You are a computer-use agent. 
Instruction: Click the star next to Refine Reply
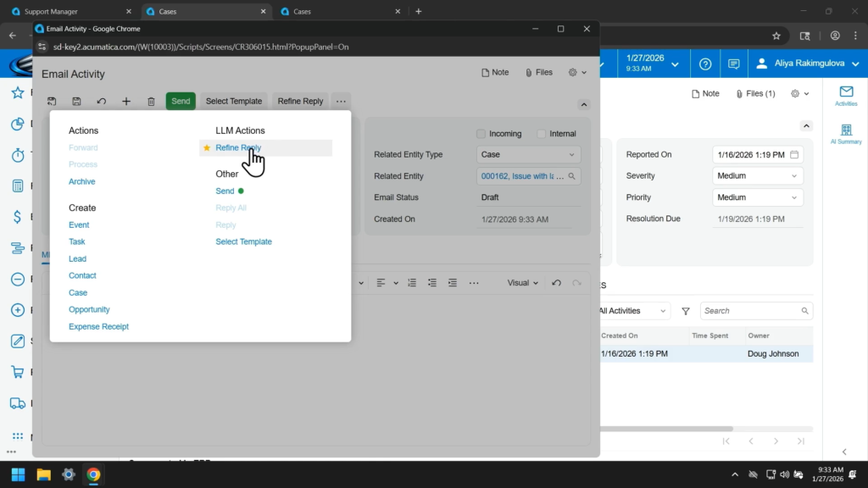click(207, 148)
